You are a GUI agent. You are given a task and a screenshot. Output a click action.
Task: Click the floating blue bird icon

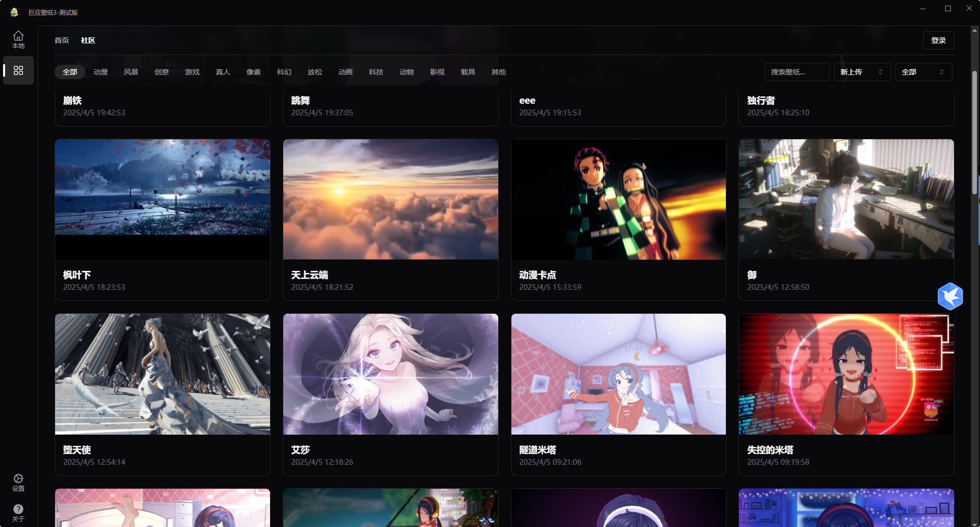950,296
